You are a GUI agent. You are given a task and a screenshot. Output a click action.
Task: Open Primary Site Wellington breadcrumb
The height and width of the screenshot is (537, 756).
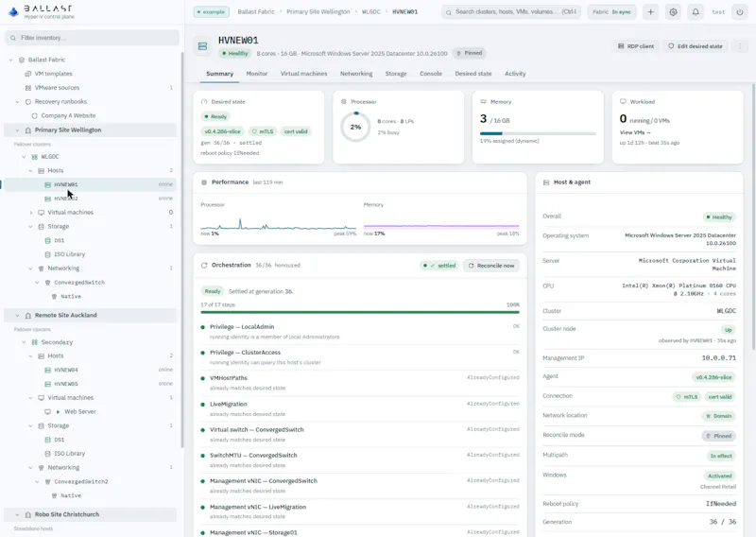click(x=318, y=11)
